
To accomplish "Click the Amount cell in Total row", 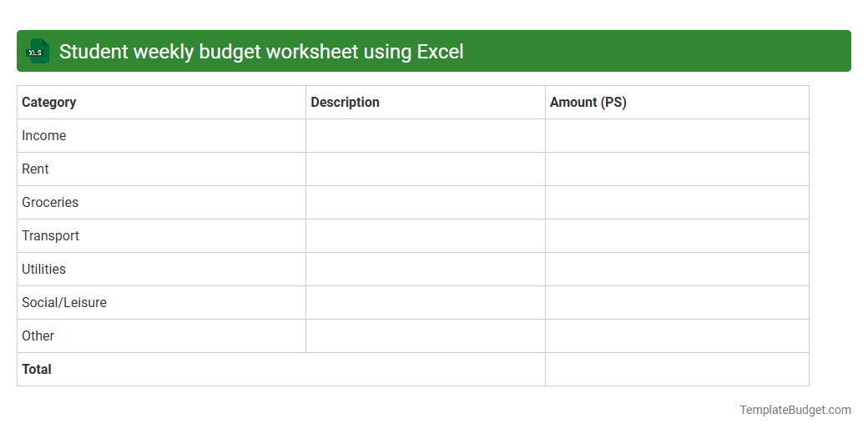I will coord(677,369).
